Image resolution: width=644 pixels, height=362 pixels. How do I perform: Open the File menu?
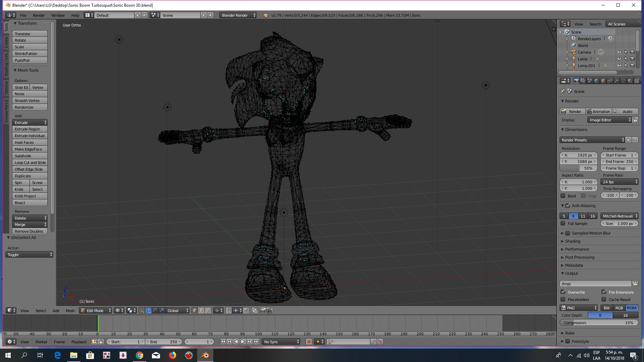tap(23, 15)
